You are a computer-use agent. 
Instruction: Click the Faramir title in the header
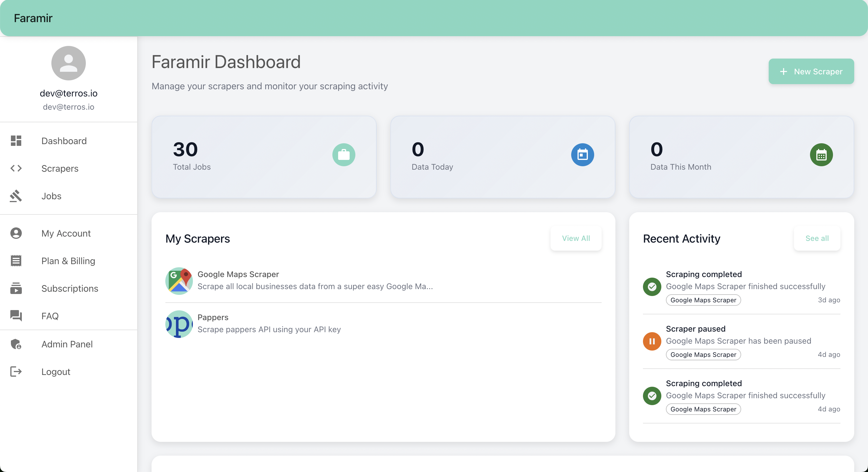click(33, 18)
